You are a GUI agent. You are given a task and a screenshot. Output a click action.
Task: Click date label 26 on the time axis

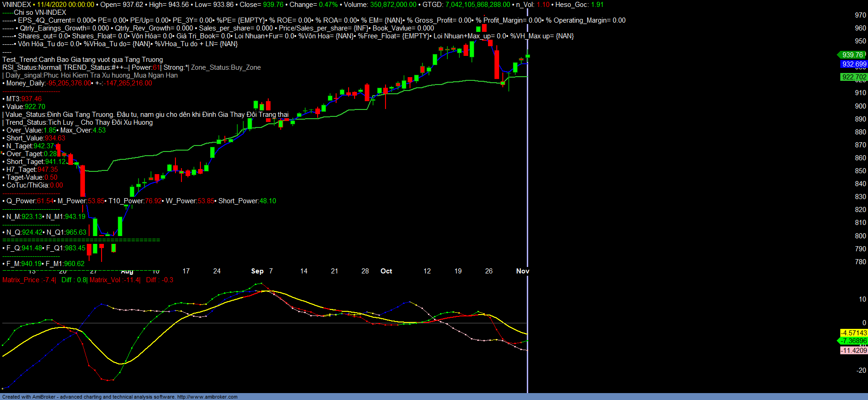click(x=489, y=271)
